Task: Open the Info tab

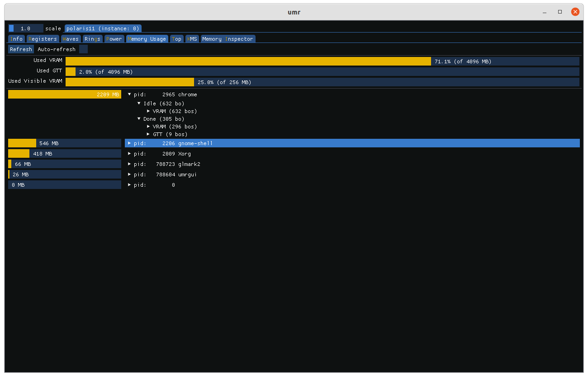Action: 16,39
